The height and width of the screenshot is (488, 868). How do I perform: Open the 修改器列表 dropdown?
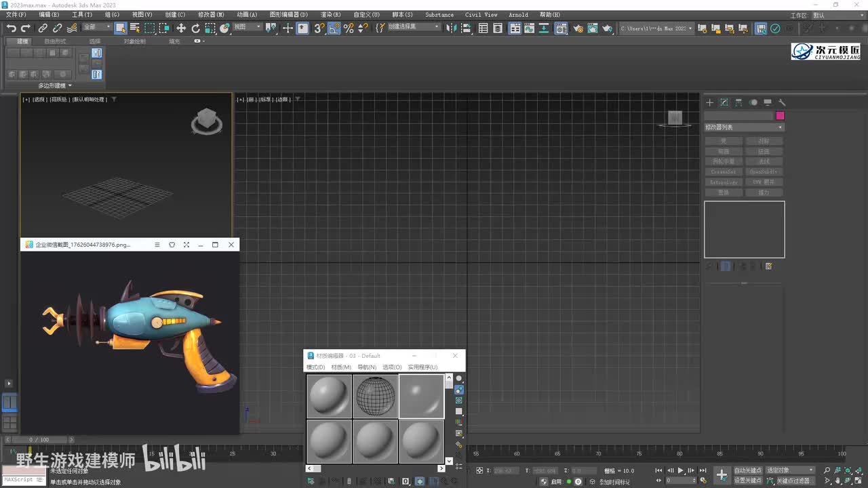coord(744,127)
